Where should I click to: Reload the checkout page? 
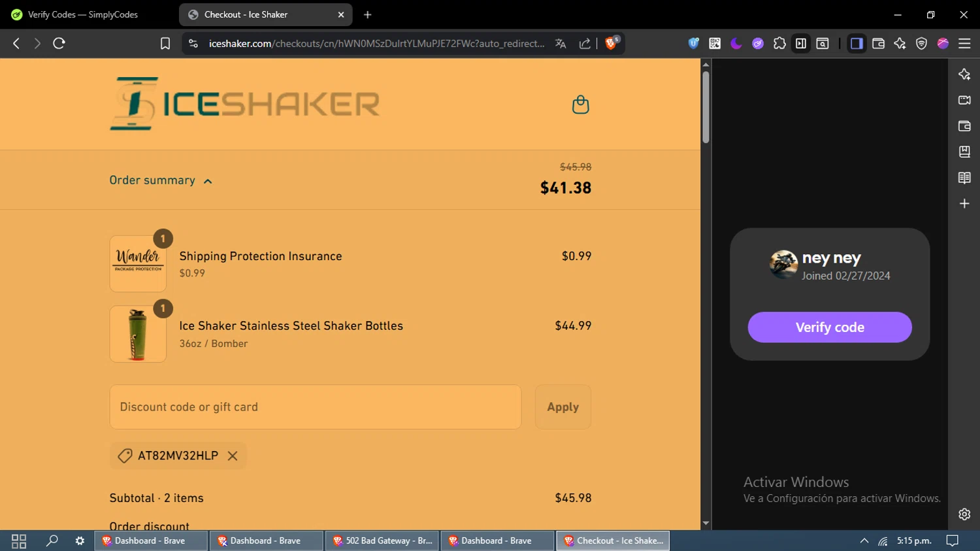click(59, 43)
